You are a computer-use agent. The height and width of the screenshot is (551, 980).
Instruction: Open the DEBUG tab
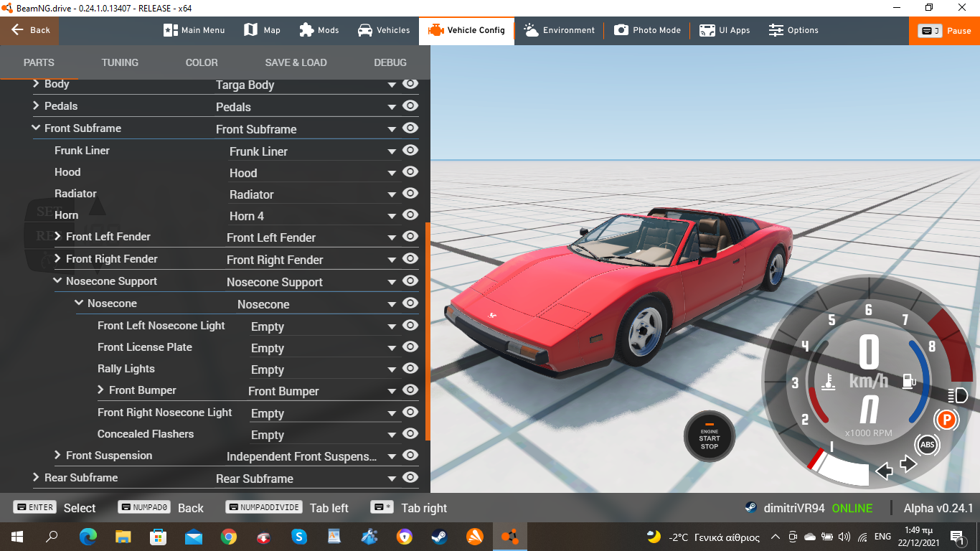pyautogui.click(x=390, y=62)
